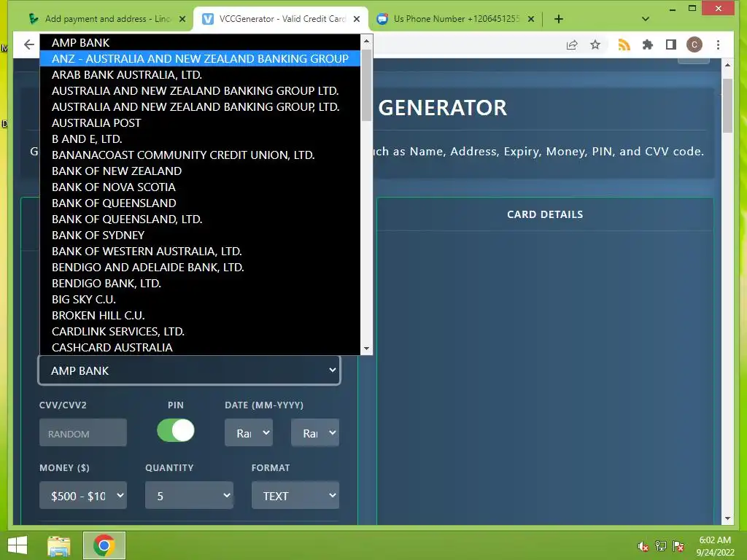Go back using the browser back arrow
The image size is (747, 560).
(x=29, y=44)
